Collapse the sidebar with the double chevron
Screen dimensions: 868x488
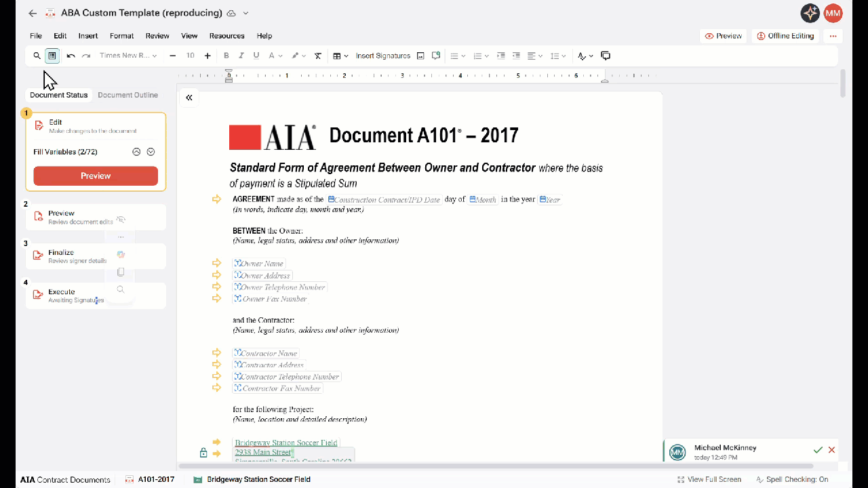pos(189,98)
